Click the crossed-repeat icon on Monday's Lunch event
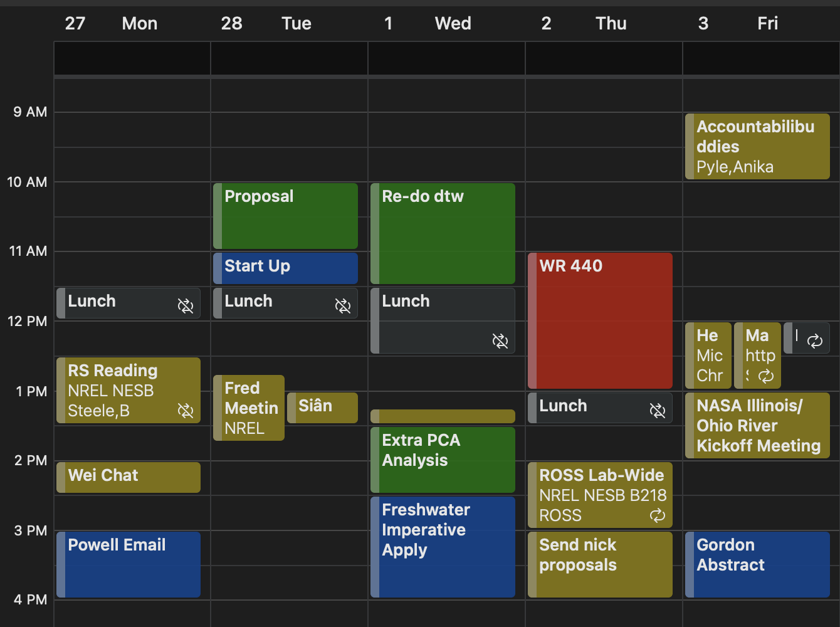Image resolution: width=840 pixels, height=627 pixels. point(186,306)
